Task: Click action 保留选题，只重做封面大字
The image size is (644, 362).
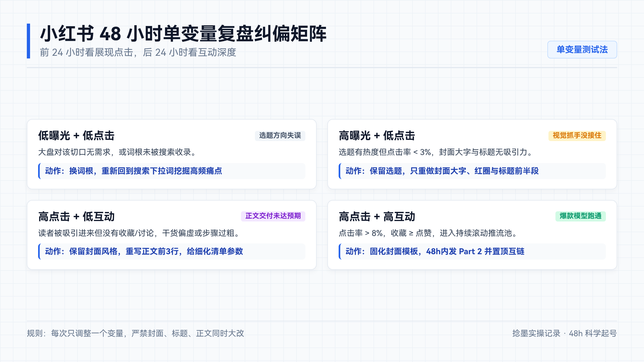Action: [418, 171]
